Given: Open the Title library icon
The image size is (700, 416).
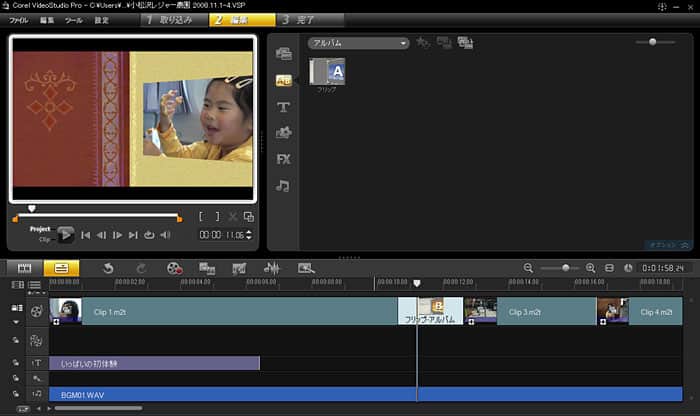Looking at the screenshot, I should tap(283, 107).
